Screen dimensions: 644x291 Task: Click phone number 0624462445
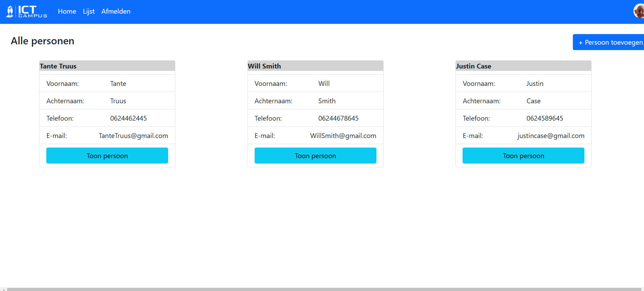tap(128, 118)
